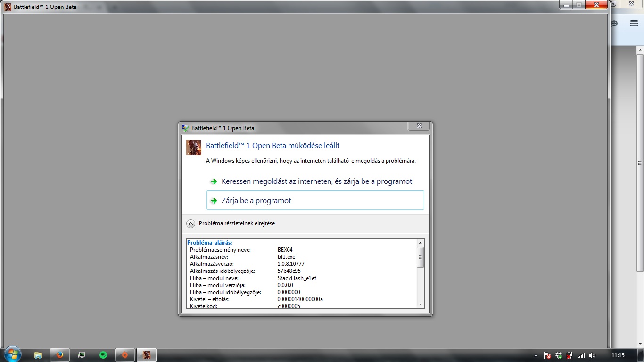The width and height of the screenshot is (644, 362).
Task: Maximize the Battlefield 1 Open Beta window
Action: tap(578, 5)
